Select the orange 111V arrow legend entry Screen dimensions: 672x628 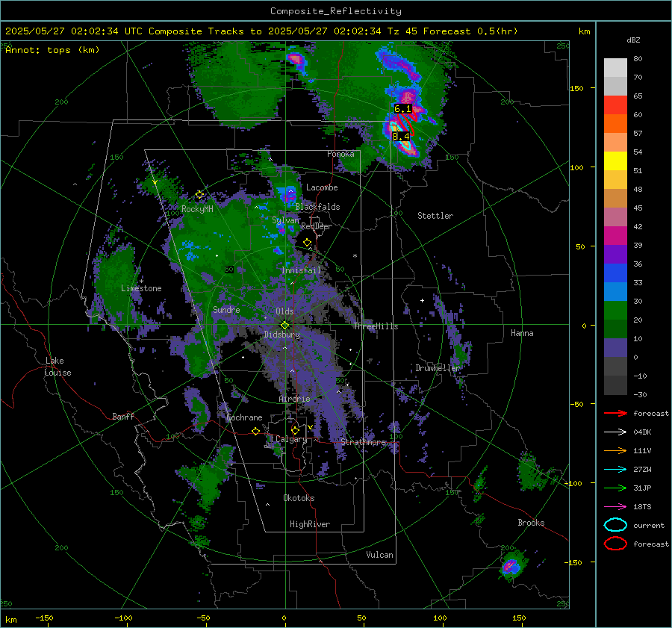pos(615,450)
